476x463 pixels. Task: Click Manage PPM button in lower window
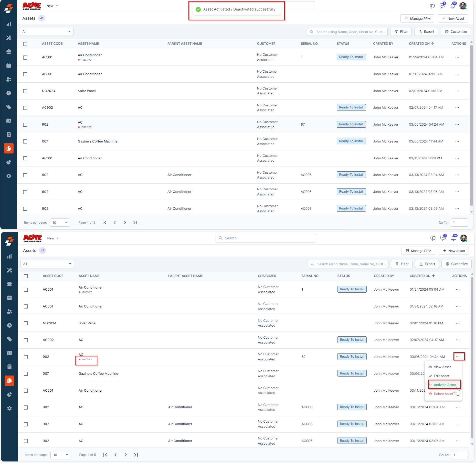[x=418, y=251]
